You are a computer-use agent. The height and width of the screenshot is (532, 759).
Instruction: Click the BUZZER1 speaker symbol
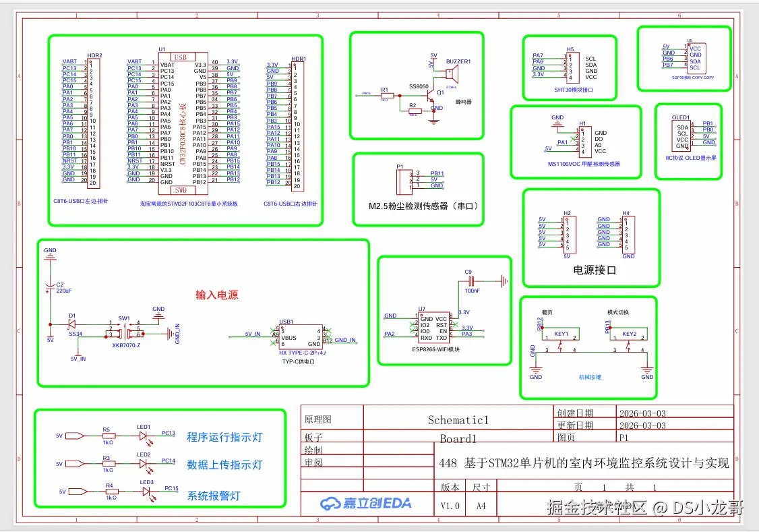point(451,75)
